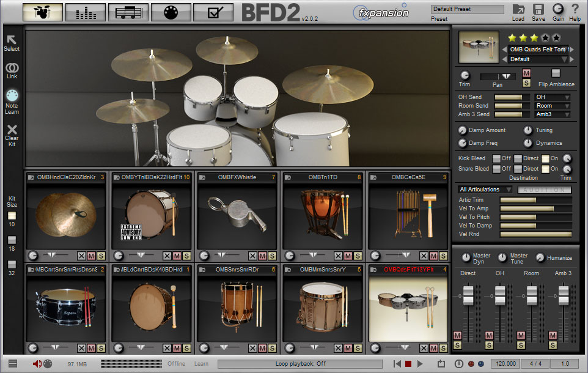The image size is (588, 373).
Task: Click the Damp Freq knob
Action: (x=462, y=143)
